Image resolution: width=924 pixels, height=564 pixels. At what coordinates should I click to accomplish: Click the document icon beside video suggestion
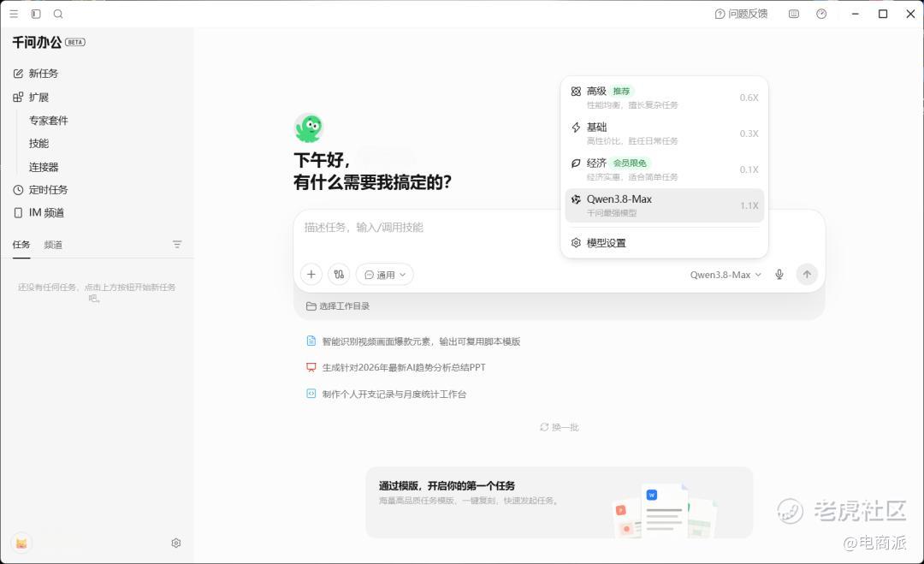coord(311,341)
